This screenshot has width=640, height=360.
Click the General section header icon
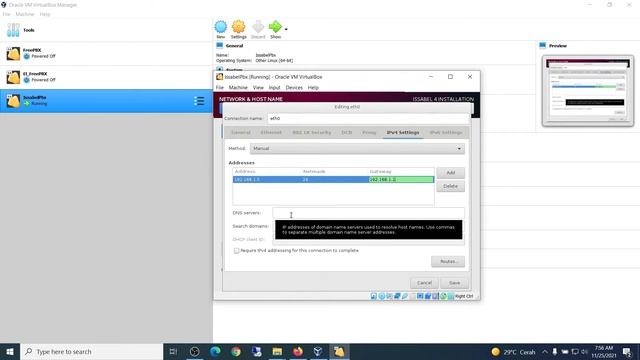click(x=220, y=45)
